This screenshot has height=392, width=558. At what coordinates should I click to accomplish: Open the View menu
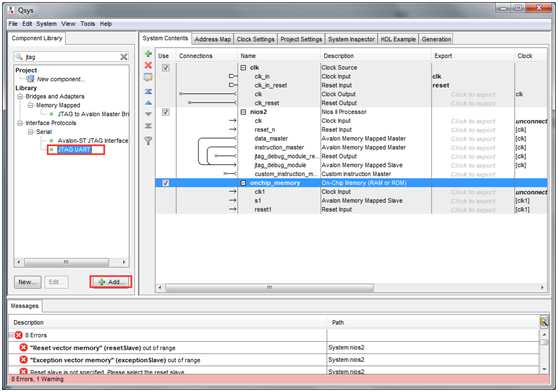pyautogui.click(x=68, y=24)
